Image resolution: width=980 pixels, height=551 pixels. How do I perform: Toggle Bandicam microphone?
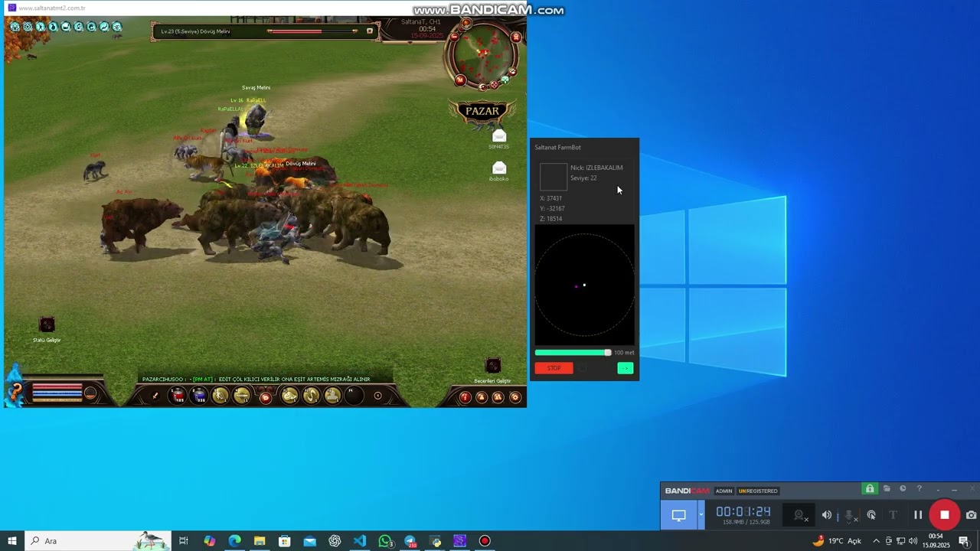pos(848,516)
